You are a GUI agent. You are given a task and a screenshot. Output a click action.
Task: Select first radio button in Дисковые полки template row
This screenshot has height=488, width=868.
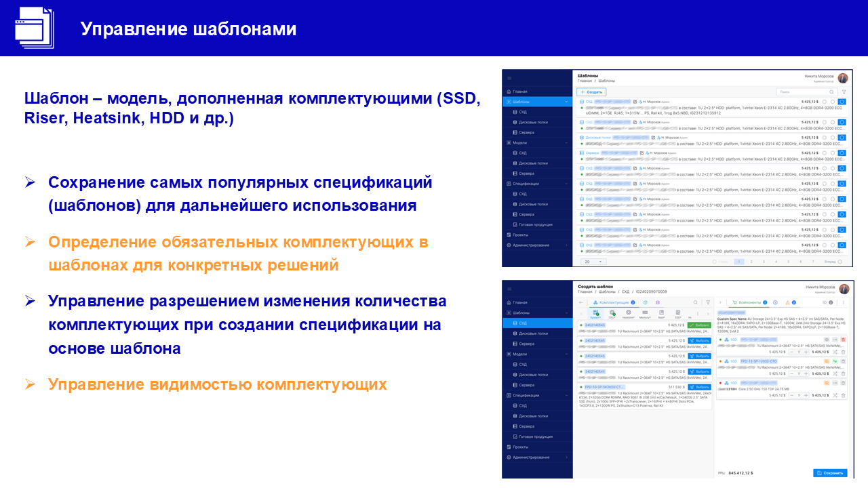pyautogui.click(x=825, y=138)
